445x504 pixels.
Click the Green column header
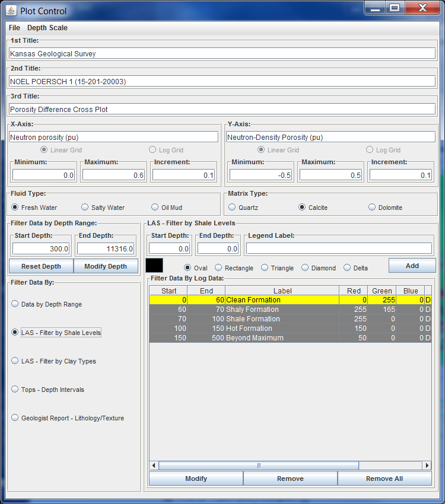(382, 291)
